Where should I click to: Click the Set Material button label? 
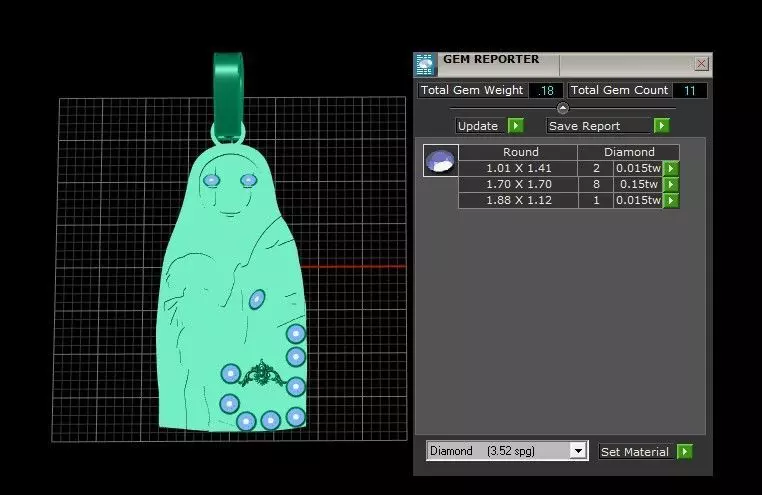tap(635, 452)
